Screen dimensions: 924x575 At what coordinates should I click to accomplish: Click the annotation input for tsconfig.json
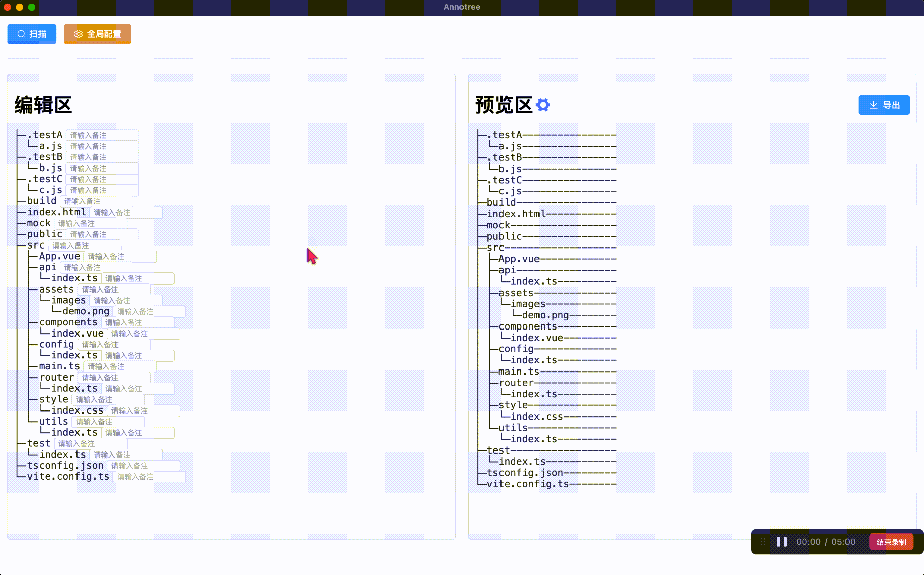point(144,465)
